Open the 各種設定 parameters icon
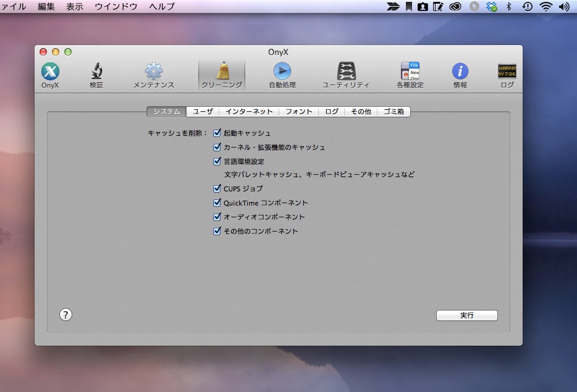This screenshot has width=577, height=392. 410,75
